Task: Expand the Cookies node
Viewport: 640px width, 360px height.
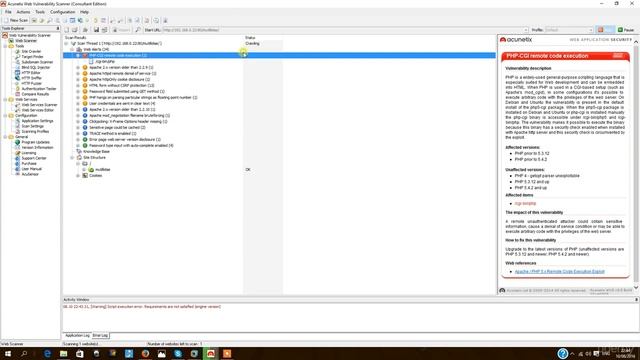Action: point(78,176)
